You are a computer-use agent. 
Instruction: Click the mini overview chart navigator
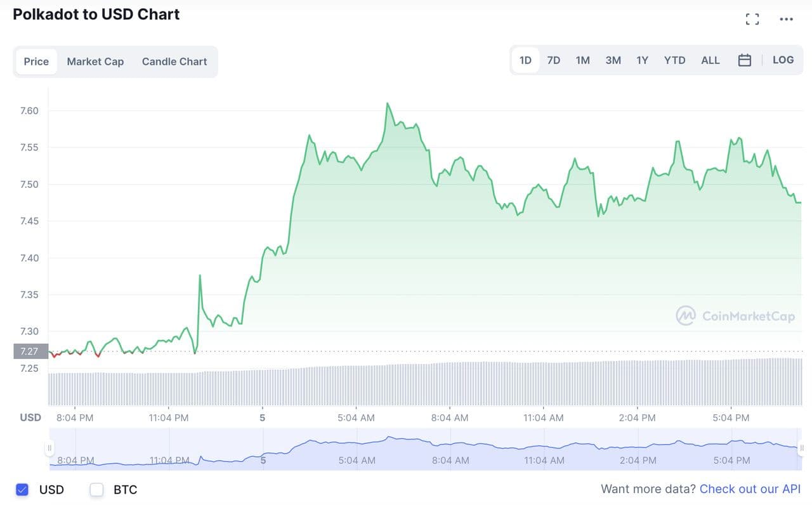click(x=425, y=449)
